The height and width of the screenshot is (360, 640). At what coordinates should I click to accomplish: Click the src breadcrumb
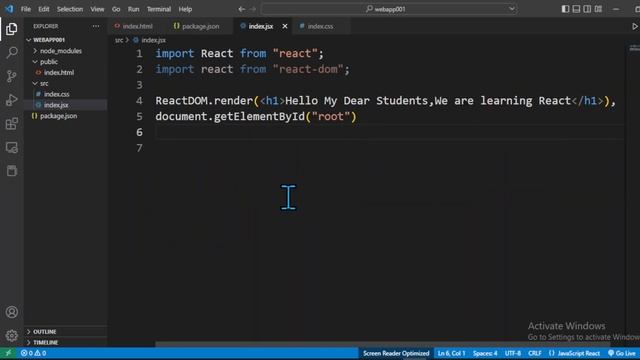[119, 40]
